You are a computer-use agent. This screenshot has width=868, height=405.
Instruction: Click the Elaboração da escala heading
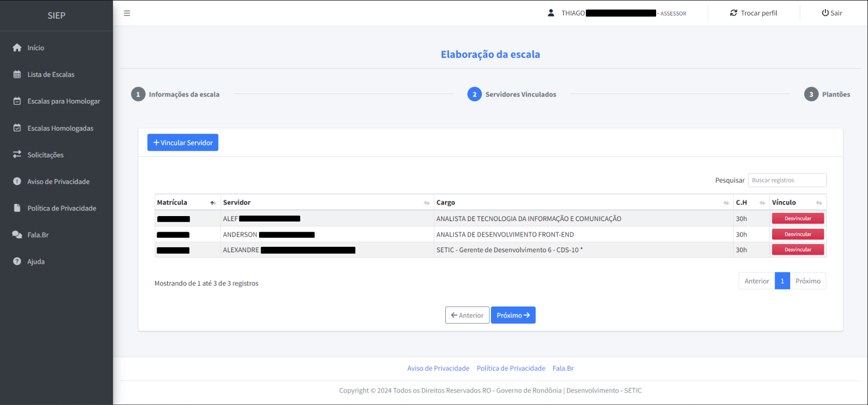(x=490, y=54)
